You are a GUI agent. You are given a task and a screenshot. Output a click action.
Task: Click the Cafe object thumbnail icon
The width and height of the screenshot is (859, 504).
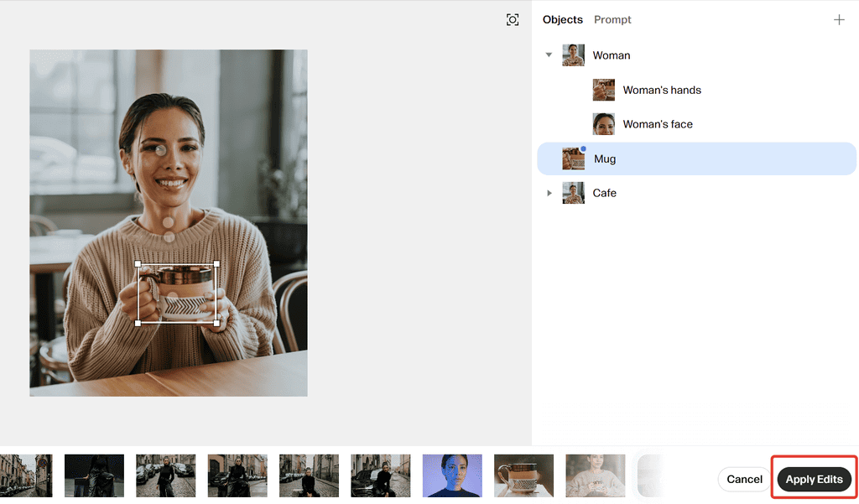click(x=574, y=193)
